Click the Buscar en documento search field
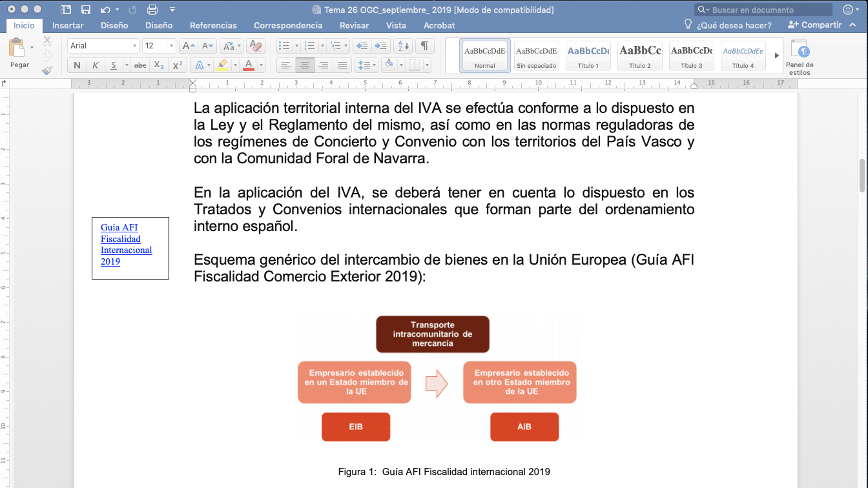 pyautogui.click(x=769, y=10)
